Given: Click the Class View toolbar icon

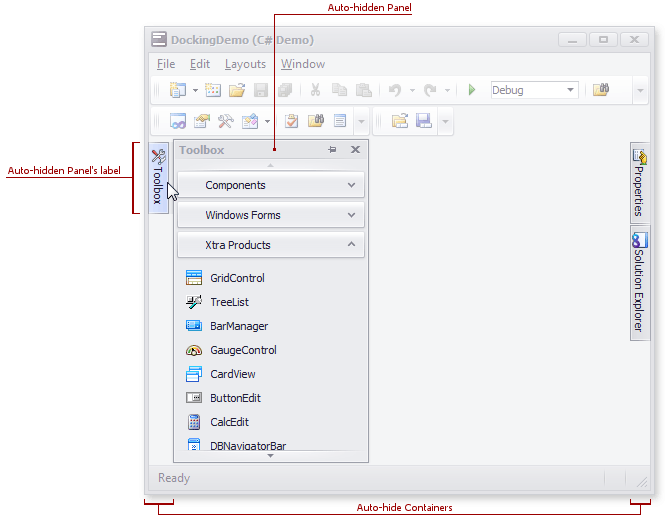Looking at the screenshot, I should coord(250,121).
